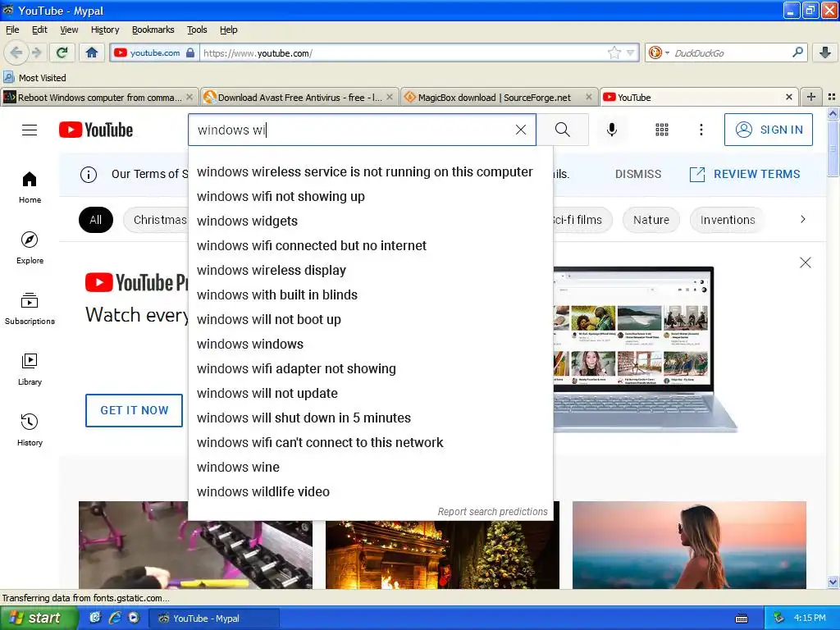This screenshot has height=630, width=840.
Task: Choose suggestion 'windows wifi not showing up'
Action: pos(371,197)
